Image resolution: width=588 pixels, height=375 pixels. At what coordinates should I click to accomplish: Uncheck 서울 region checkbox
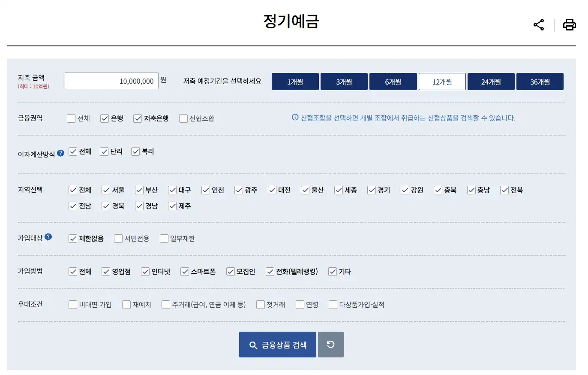(x=106, y=190)
